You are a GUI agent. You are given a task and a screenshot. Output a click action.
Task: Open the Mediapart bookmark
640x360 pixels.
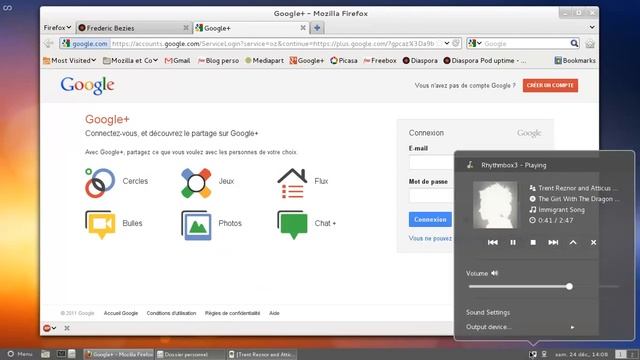tap(264, 60)
